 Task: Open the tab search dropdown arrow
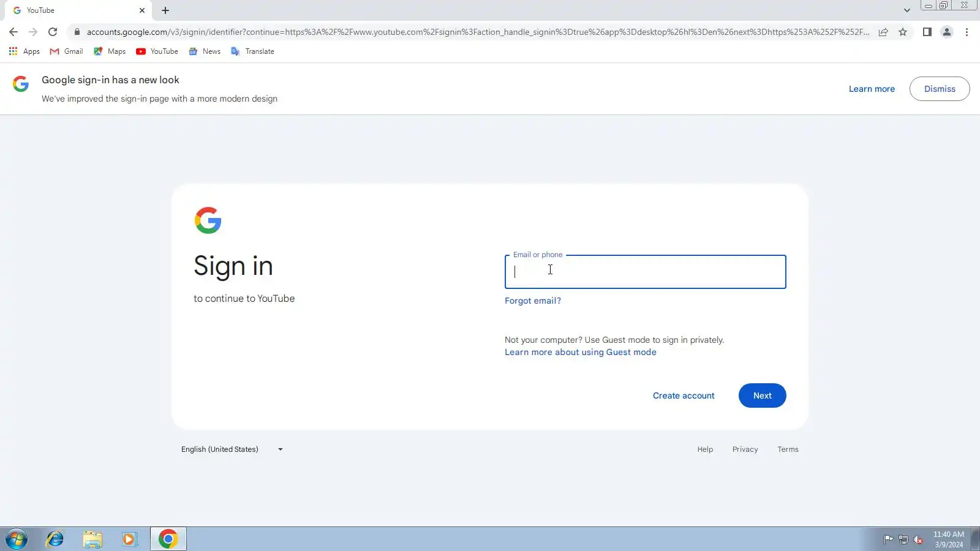click(x=907, y=10)
